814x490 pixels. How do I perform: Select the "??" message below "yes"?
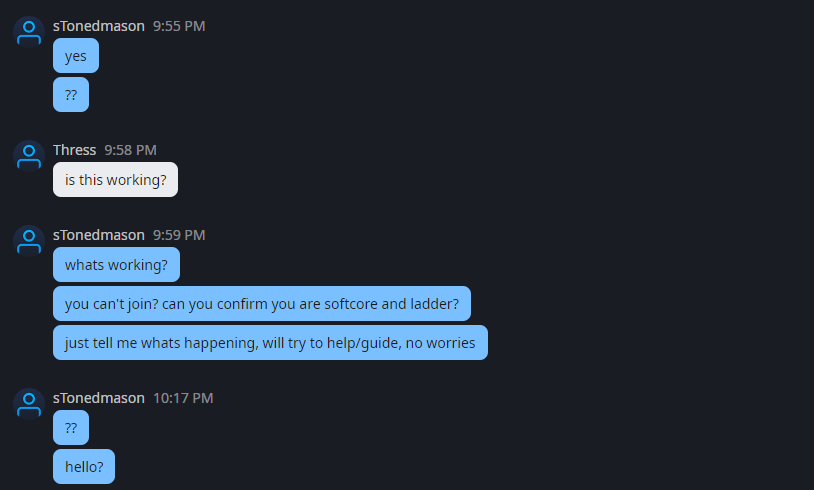(x=71, y=95)
